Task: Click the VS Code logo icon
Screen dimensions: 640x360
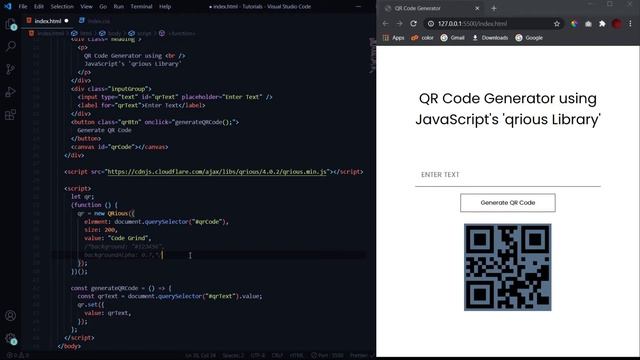Action: tap(8, 6)
